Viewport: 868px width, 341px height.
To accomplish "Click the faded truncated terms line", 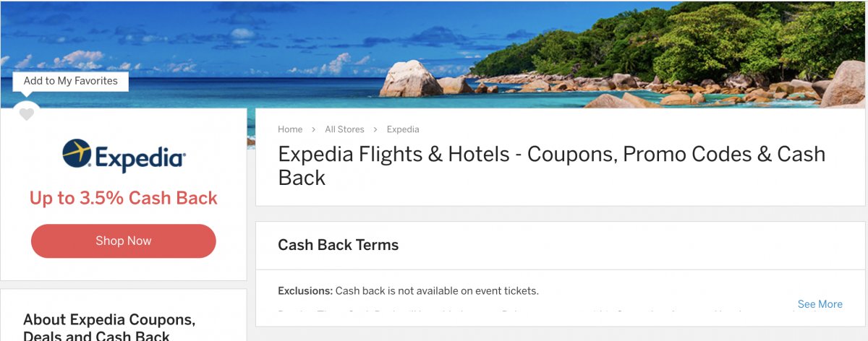I will tap(535, 314).
